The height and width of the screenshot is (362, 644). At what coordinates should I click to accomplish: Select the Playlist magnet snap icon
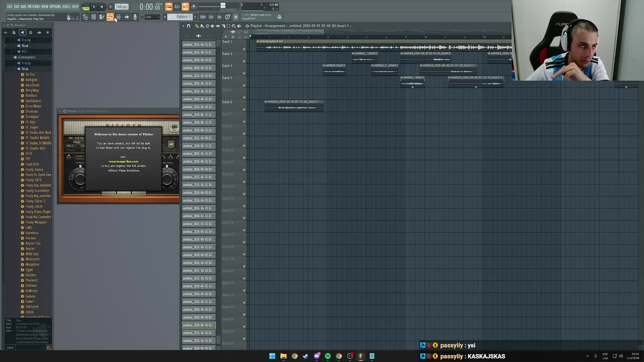188,26
